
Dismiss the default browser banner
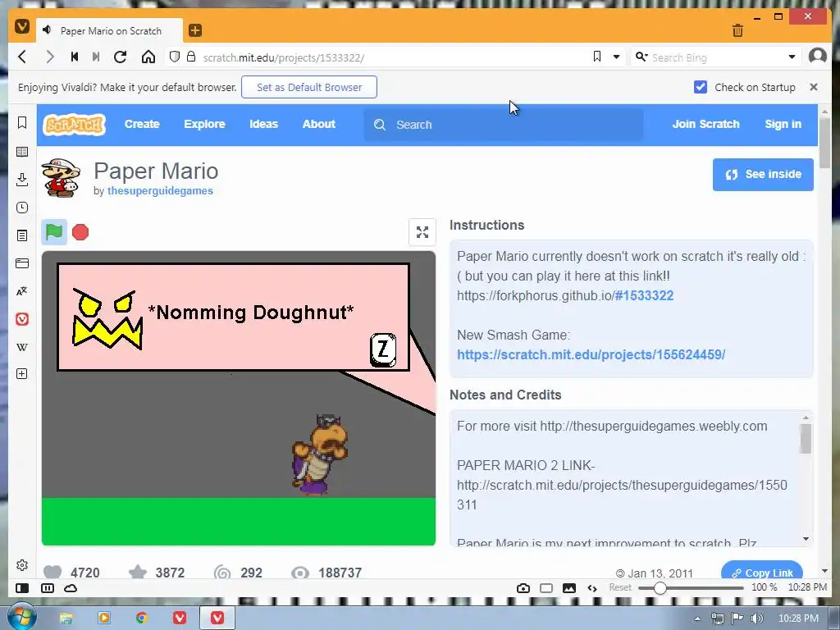coord(813,87)
